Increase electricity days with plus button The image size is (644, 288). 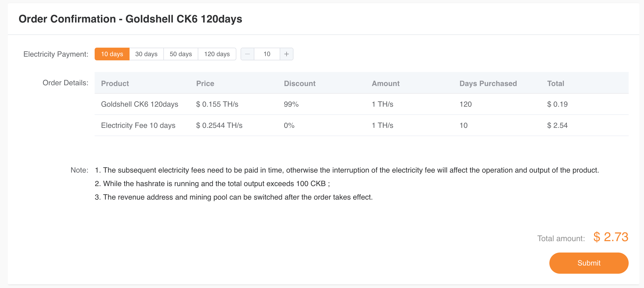[x=287, y=54]
